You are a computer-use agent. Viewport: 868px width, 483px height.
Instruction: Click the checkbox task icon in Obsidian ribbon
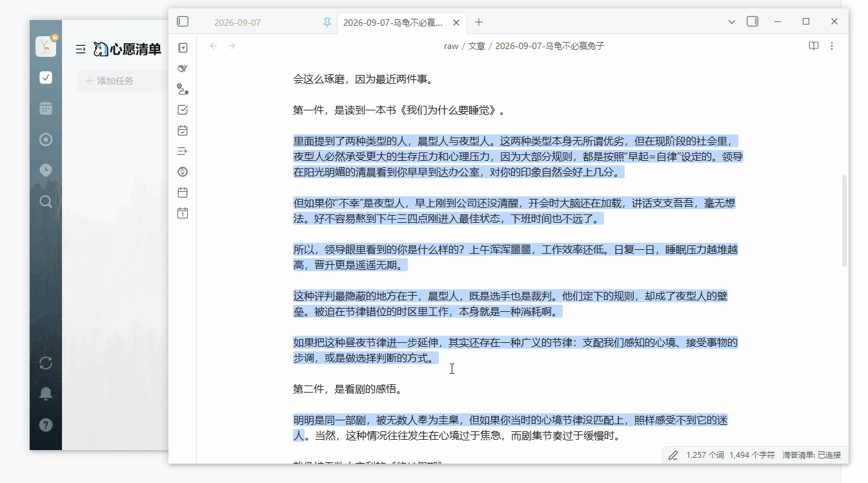[x=183, y=110]
